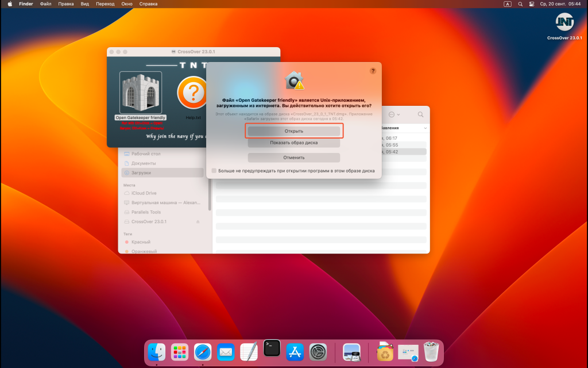This screenshot has width=588, height=368.
Task: Open System Settings from the Dock
Action: tap(318, 352)
